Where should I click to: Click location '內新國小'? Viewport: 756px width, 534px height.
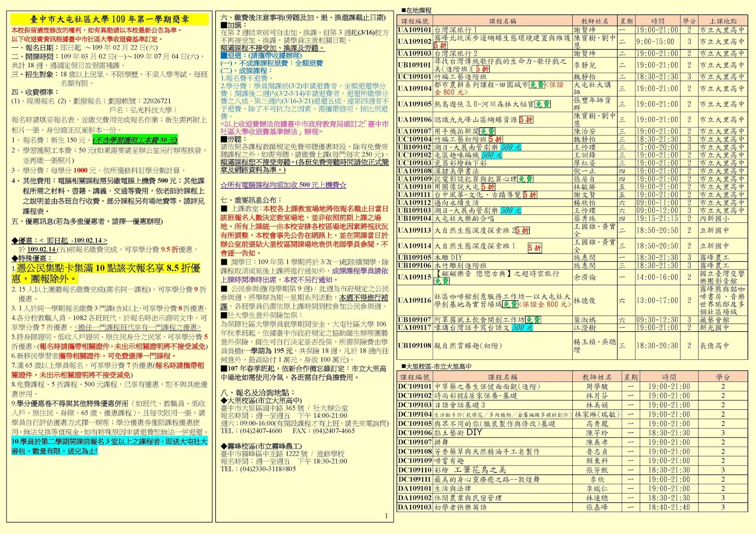(714, 219)
